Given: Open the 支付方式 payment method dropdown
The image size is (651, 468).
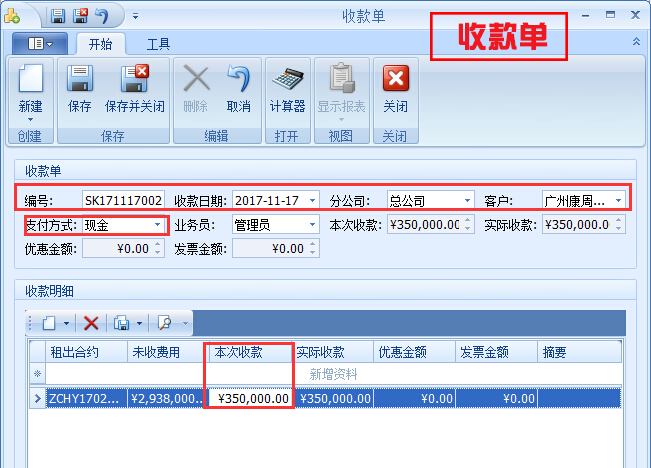Looking at the screenshot, I should tap(156, 225).
